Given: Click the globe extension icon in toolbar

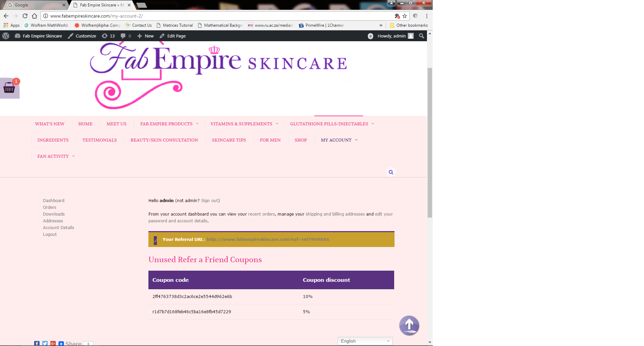Looking at the screenshot, I should [x=415, y=16].
